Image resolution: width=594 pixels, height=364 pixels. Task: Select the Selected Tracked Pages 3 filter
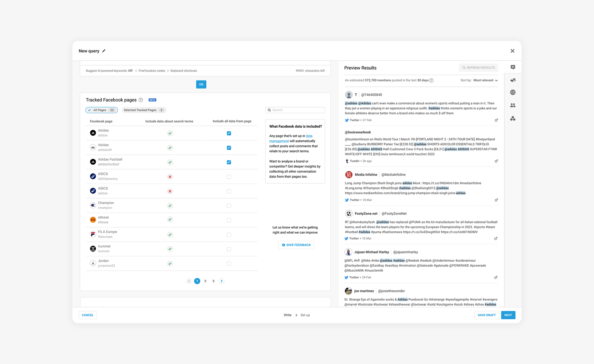tap(144, 110)
